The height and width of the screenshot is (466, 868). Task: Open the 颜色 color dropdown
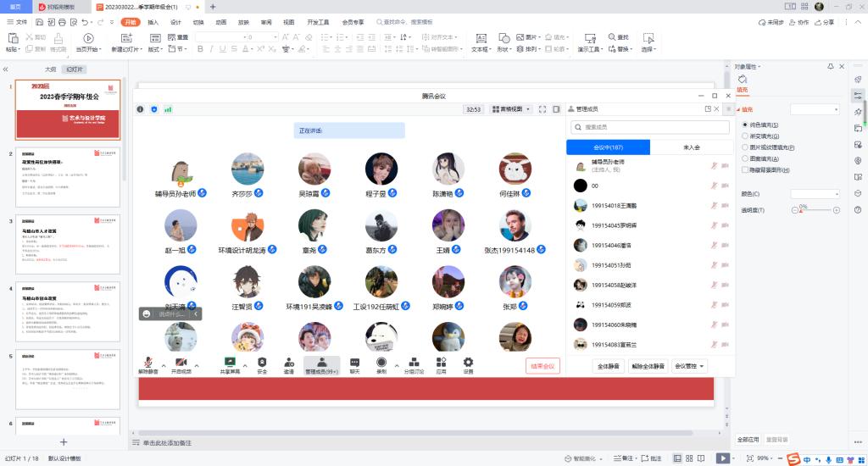[x=815, y=194]
